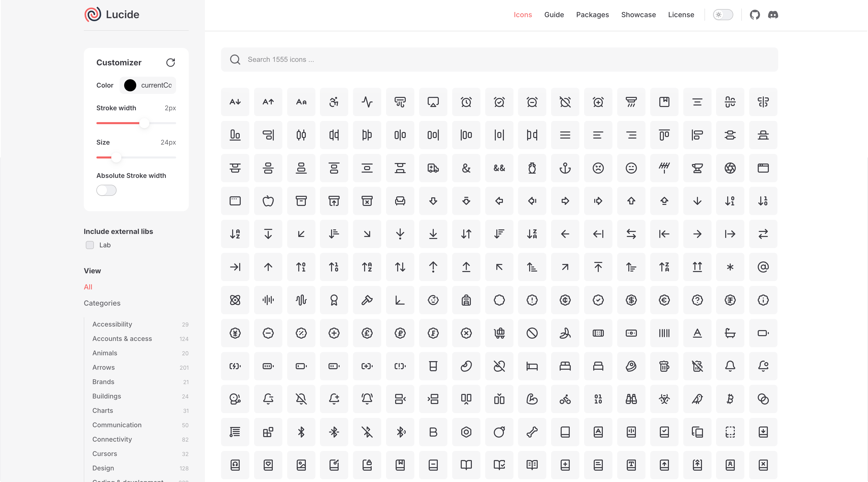This screenshot has width=868, height=482.
Task: Open the Lucide Discord link
Action: (773, 14)
